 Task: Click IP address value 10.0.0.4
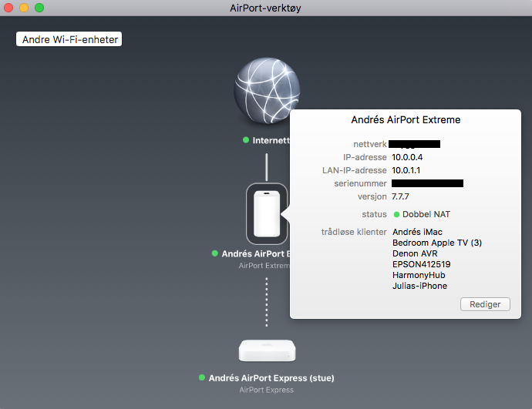[407, 157]
